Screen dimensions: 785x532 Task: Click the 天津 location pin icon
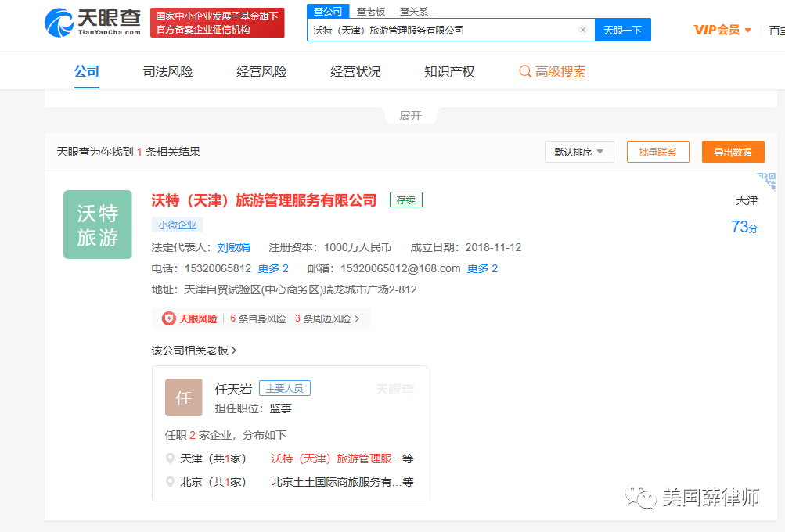click(170, 458)
